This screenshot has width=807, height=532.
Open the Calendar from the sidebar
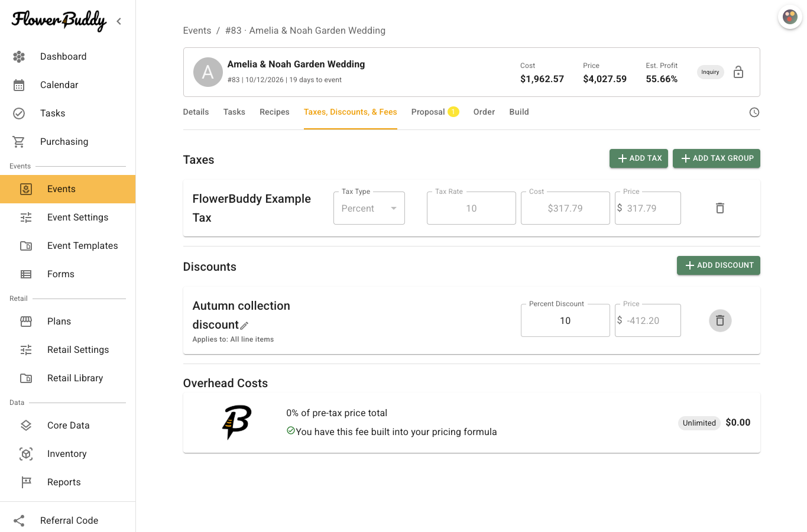[67, 85]
